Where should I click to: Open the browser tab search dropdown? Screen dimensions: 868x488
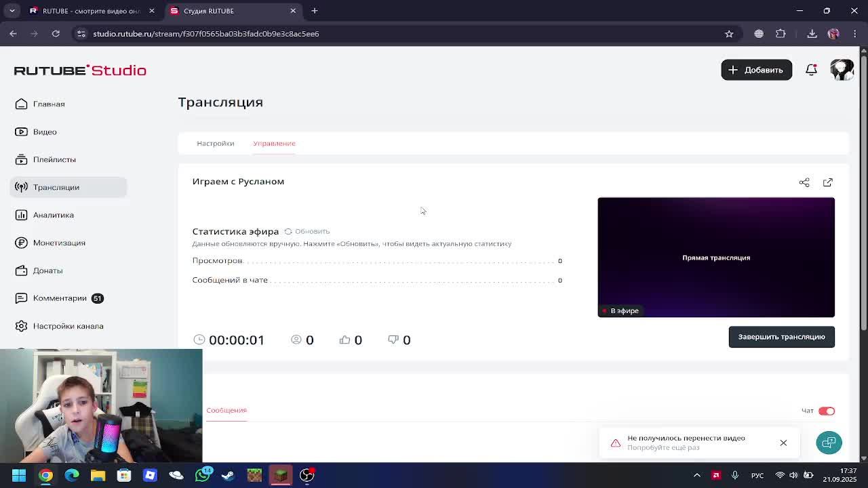click(12, 11)
